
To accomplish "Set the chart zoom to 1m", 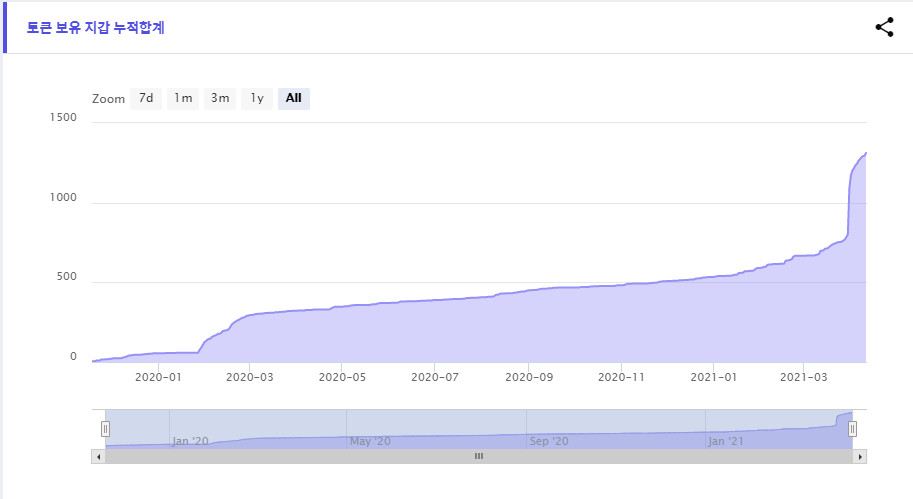I will (x=183, y=98).
